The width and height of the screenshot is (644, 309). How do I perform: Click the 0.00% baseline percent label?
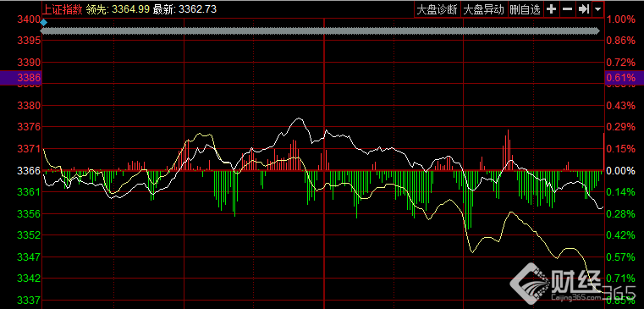pyautogui.click(x=621, y=170)
